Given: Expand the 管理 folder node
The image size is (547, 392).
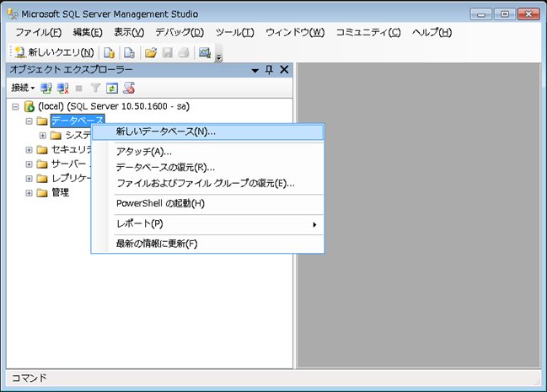Looking at the screenshot, I should click(29, 193).
